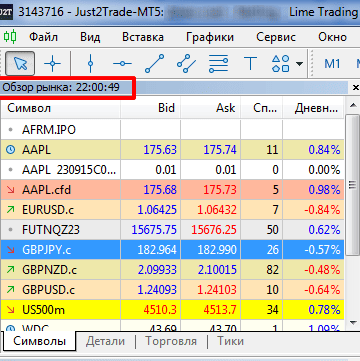Screen dimensions: 360x361
Task: Click GBPJPY.c ask value 182.990
Action: 217,250
